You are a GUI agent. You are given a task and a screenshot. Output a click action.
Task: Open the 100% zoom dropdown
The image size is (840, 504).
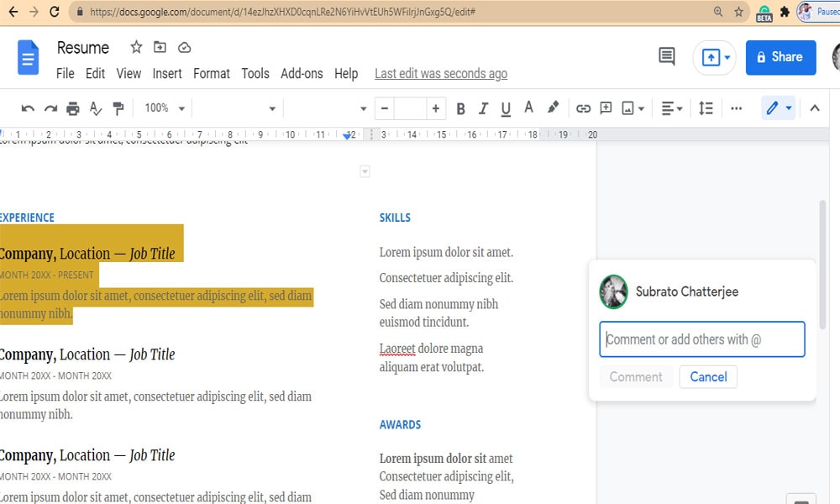pos(164,108)
